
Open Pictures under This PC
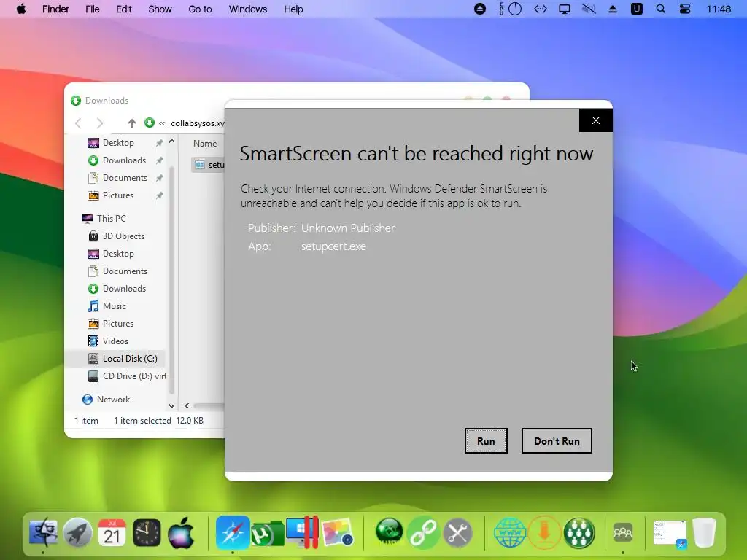pyautogui.click(x=117, y=324)
